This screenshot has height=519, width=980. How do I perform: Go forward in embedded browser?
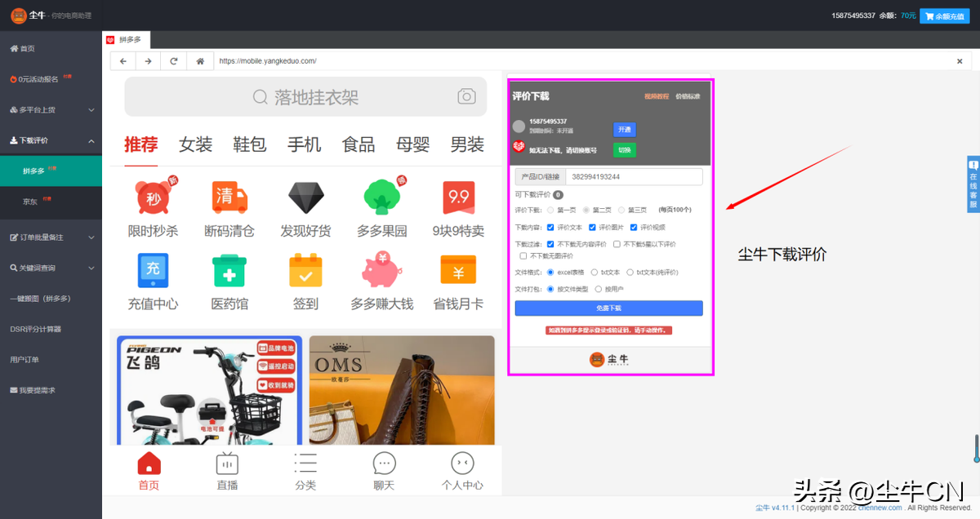tap(148, 61)
